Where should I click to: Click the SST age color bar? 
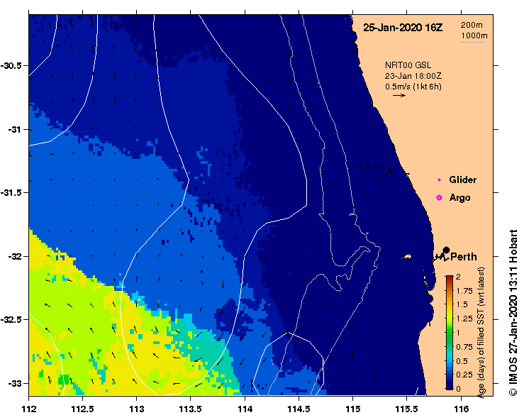(449, 333)
